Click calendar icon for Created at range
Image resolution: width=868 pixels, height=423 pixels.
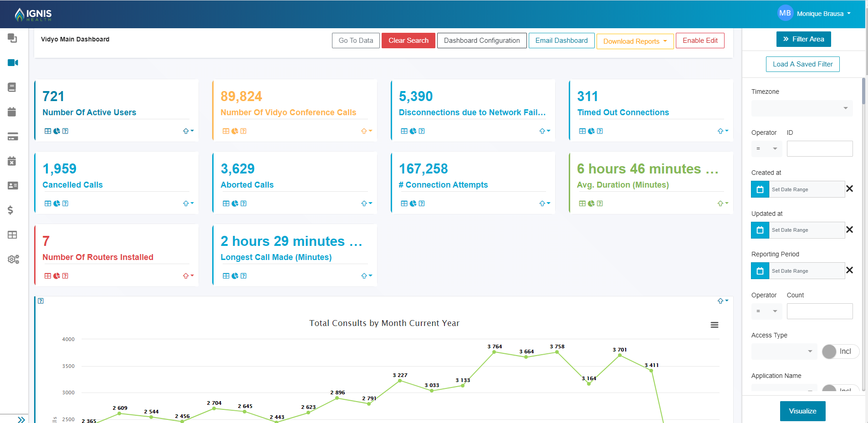[760, 189]
